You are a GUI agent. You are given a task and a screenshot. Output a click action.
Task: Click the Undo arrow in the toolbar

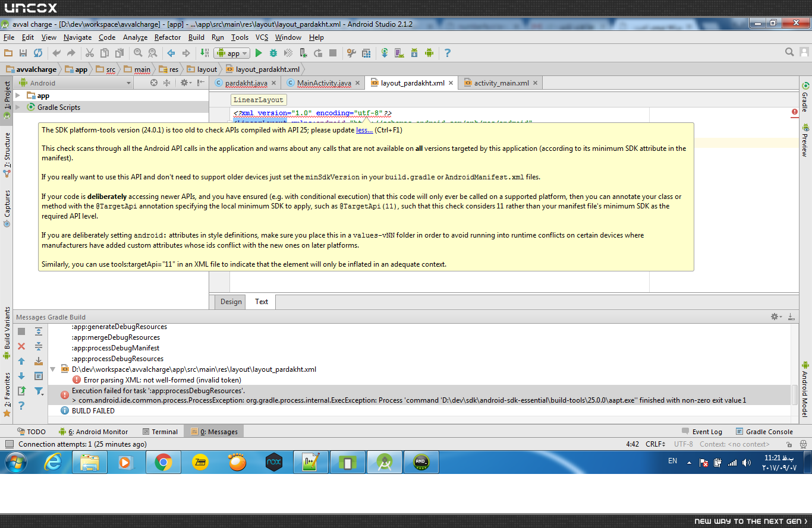click(56, 53)
